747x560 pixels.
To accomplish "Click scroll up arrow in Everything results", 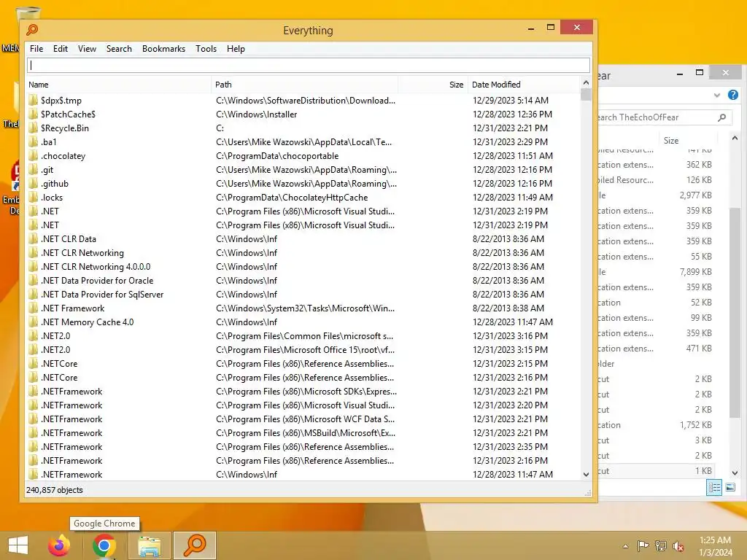I will [586, 83].
